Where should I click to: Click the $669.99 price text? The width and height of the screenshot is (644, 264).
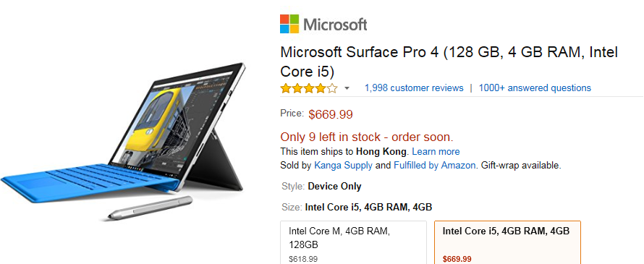(331, 114)
